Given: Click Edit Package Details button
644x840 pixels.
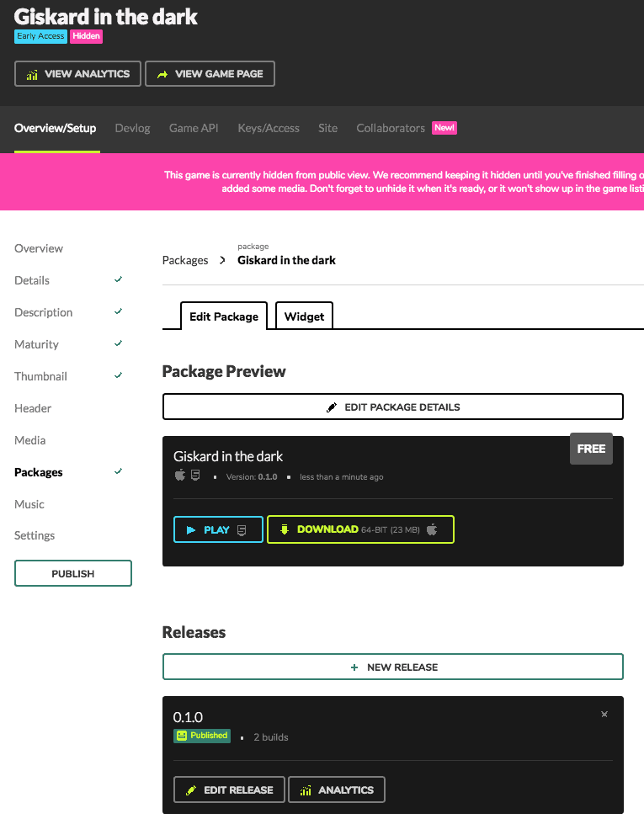Looking at the screenshot, I should click(x=393, y=407).
